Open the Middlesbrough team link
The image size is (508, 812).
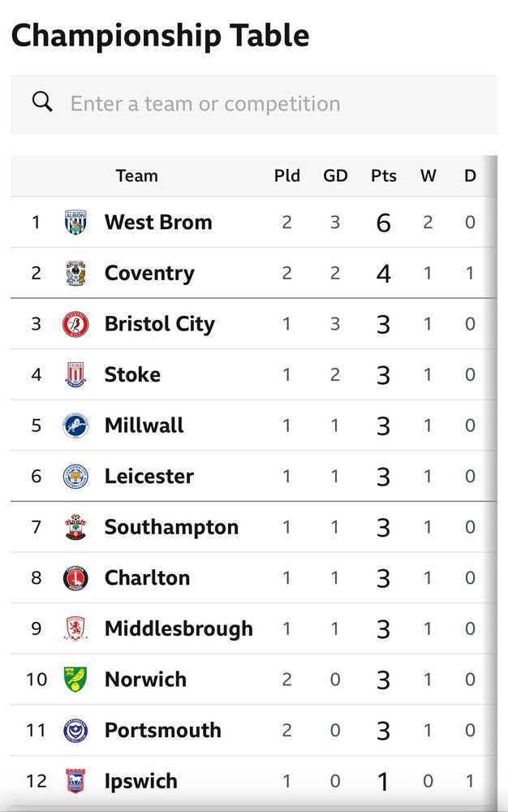[x=179, y=628]
